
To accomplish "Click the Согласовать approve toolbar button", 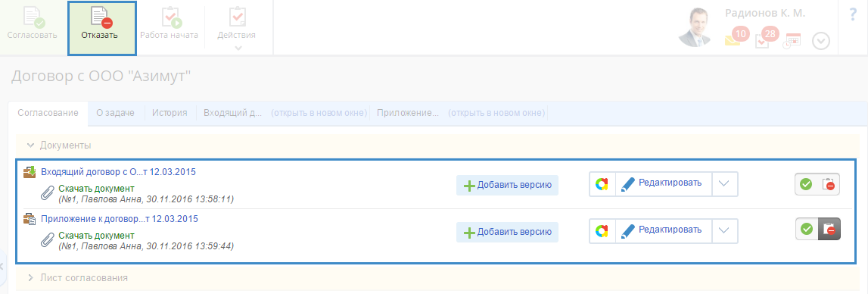I will (x=32, y=25).
